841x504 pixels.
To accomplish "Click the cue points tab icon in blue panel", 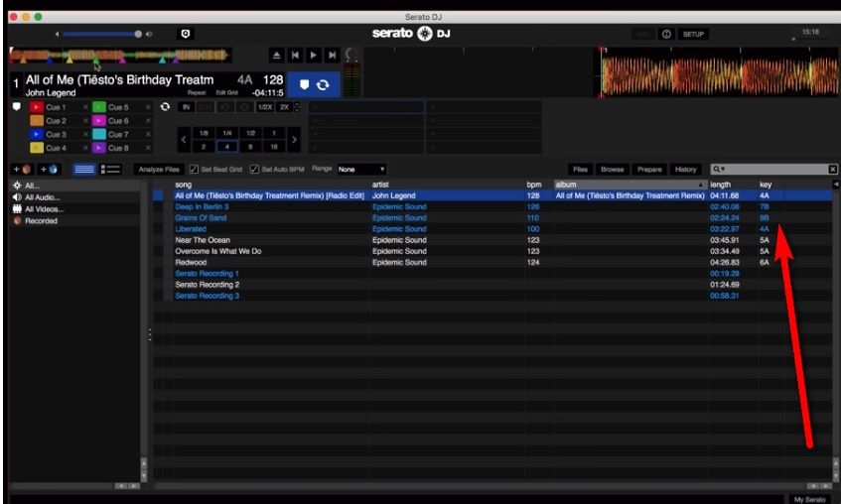I will tap(304, 84).
